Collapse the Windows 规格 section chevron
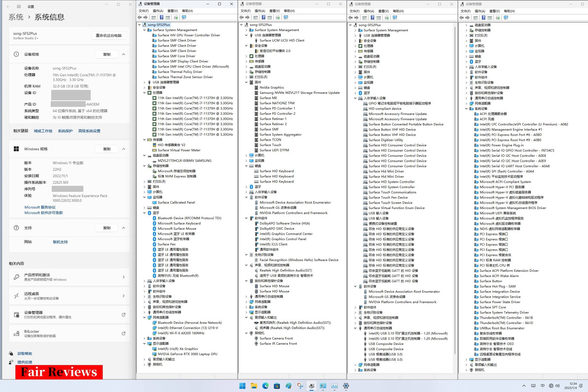This screenshot has width=588, height=392. coord(124,149)
